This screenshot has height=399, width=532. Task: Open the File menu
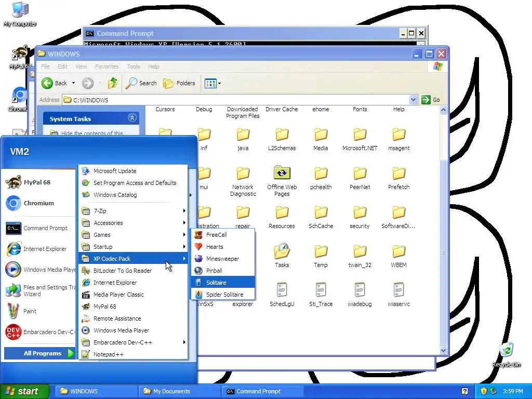coord(45,66)
